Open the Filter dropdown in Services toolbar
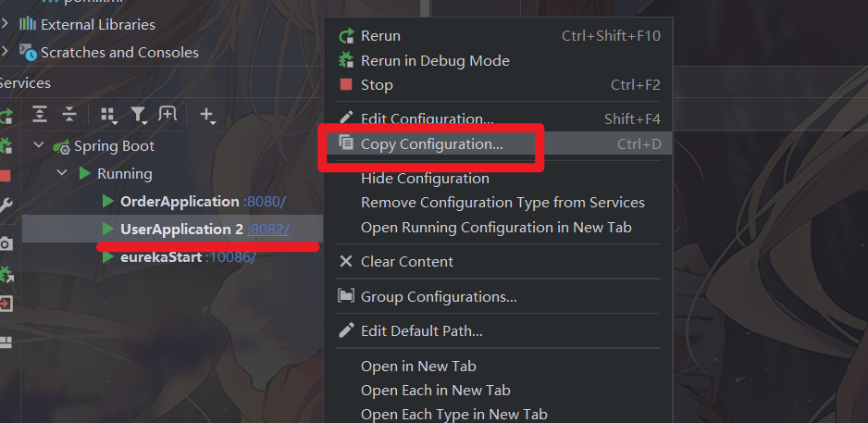 coord(139,115)
